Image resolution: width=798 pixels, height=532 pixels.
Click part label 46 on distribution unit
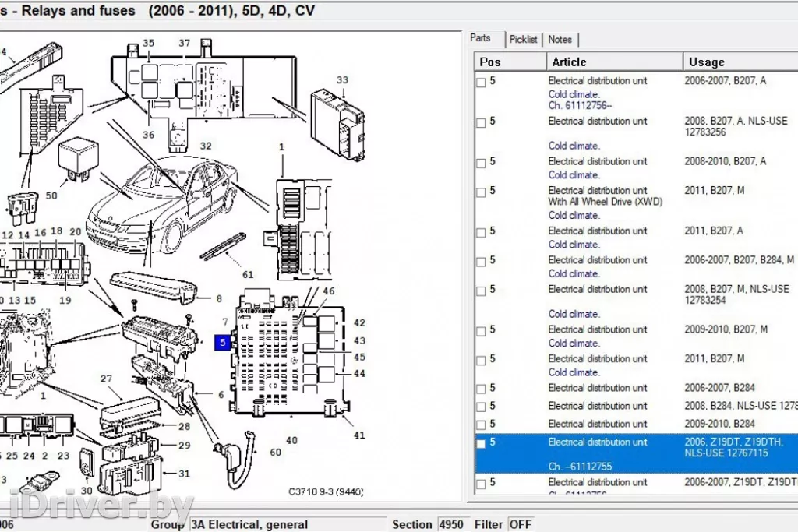(x=329, y=291)
